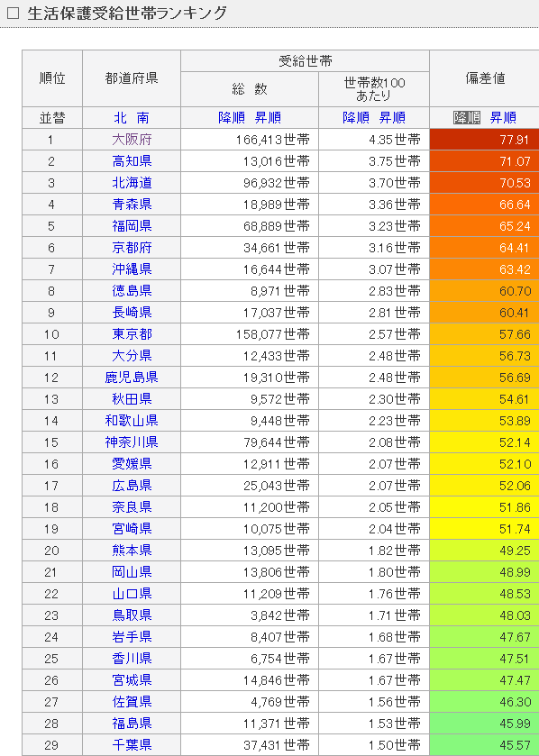Open the 大阪府 prefecture link
Viewport: 539px width, 756px height.
[132, 140]
